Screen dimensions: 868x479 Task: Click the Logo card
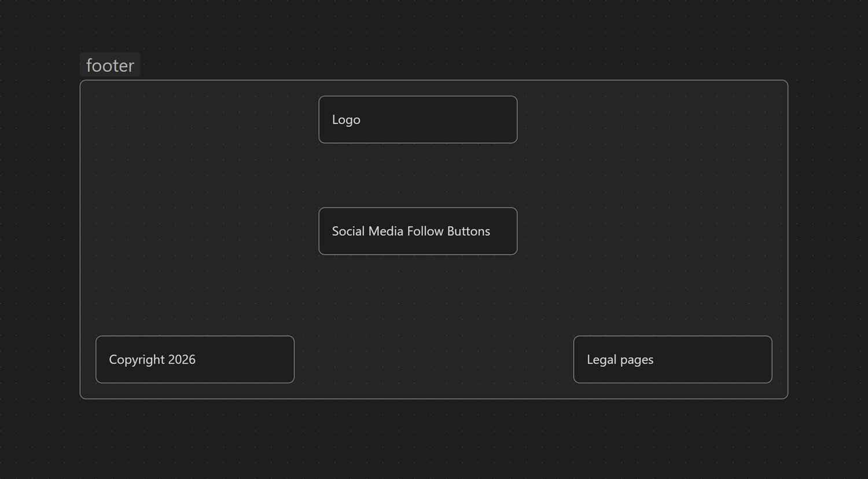(x=418, y=119)
